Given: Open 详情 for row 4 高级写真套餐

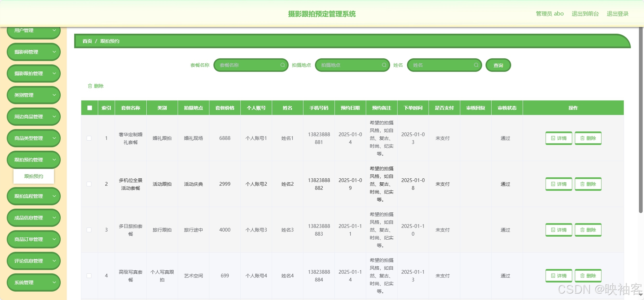Looking at the screenshot, I should pos(559,276).
